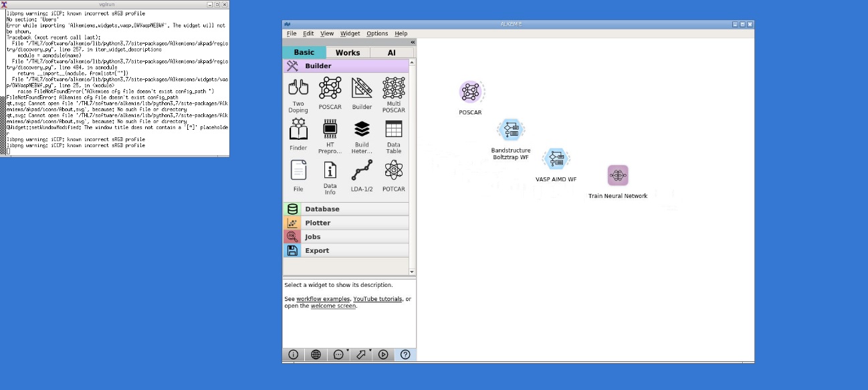Select the Multi POSCAR widget icon
Viewport: 868px width, 390px height.
click(x=394, y=88)
